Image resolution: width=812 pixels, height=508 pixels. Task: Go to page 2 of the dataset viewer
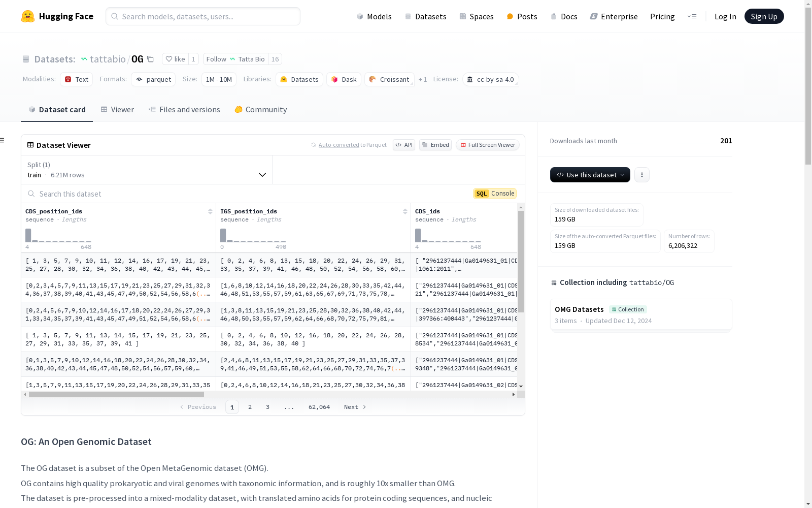click(x=250, y=407)
